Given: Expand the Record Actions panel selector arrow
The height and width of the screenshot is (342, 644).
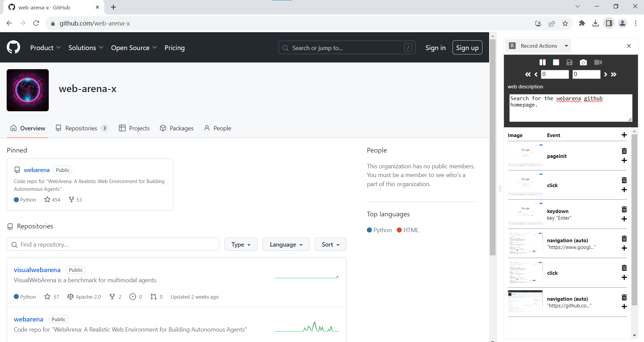Looking at the screenshot, I should (x=566, y=46).
